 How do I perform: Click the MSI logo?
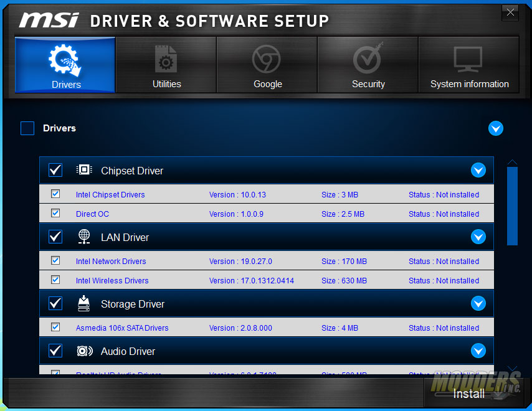point(49,21)
